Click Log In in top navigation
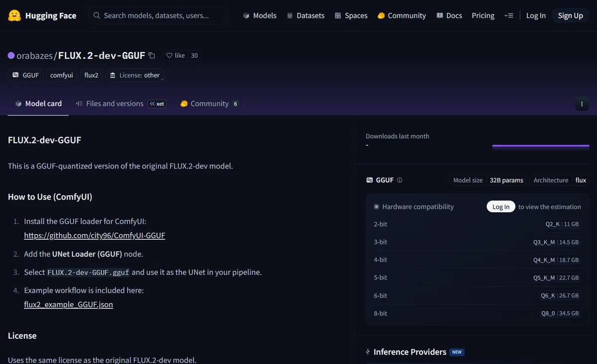 [x=536, y=15]
